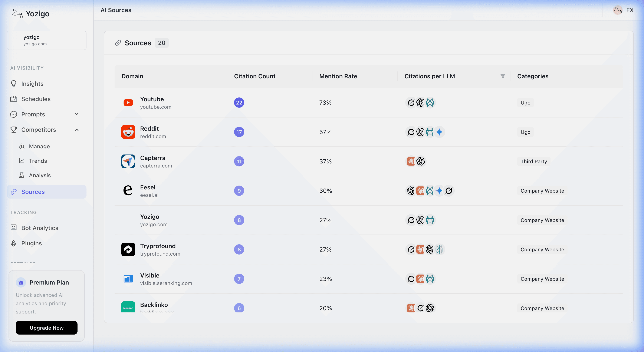
Task: Open Plugins in the sidebar
Action: [x=31, y=243]
